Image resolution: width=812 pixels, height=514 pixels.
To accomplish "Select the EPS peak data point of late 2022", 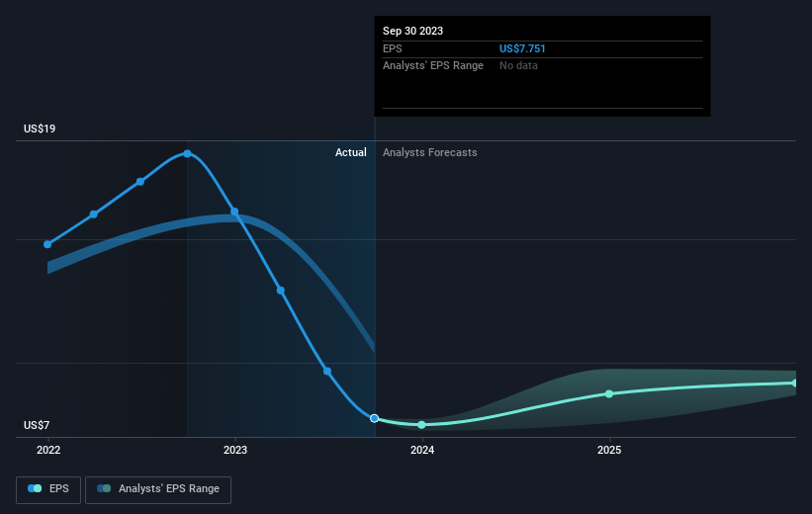I will [x=188, y=154].
